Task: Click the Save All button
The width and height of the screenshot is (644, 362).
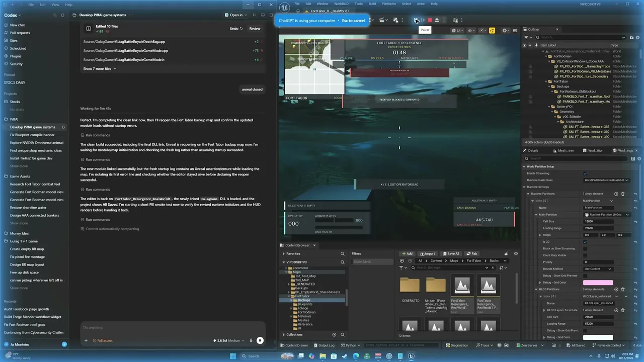Action: click(x=451, y=253)
